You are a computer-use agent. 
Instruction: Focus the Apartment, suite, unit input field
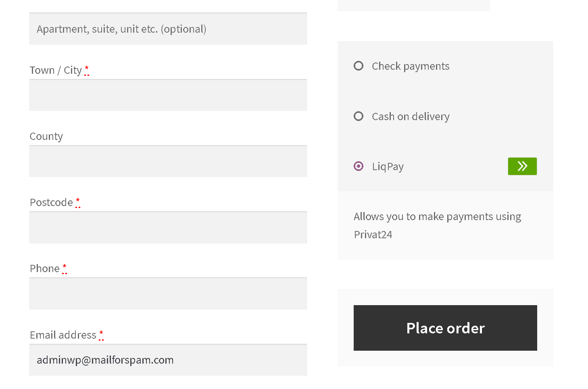168,29
